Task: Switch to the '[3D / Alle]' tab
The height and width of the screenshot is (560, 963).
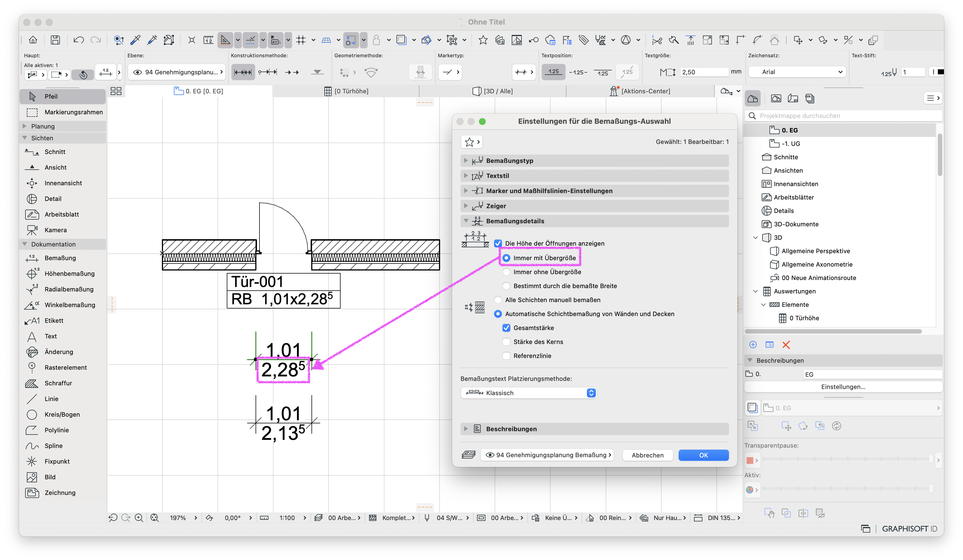Action: point(493,91)
